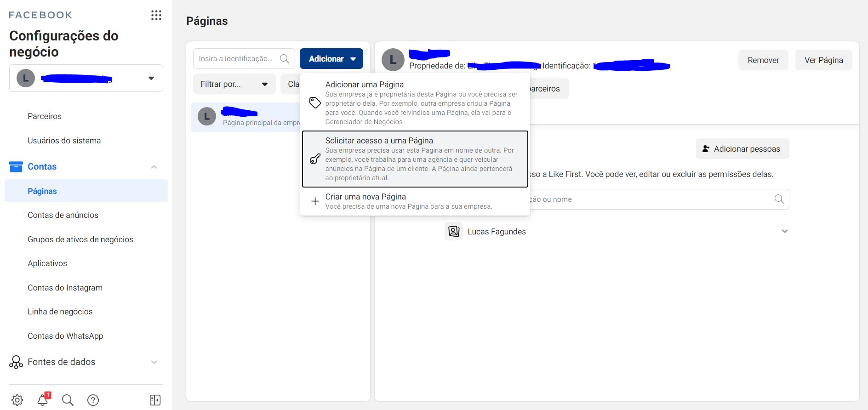
Task: Open Parceiros in the sidebar
Action: [45, 116]
